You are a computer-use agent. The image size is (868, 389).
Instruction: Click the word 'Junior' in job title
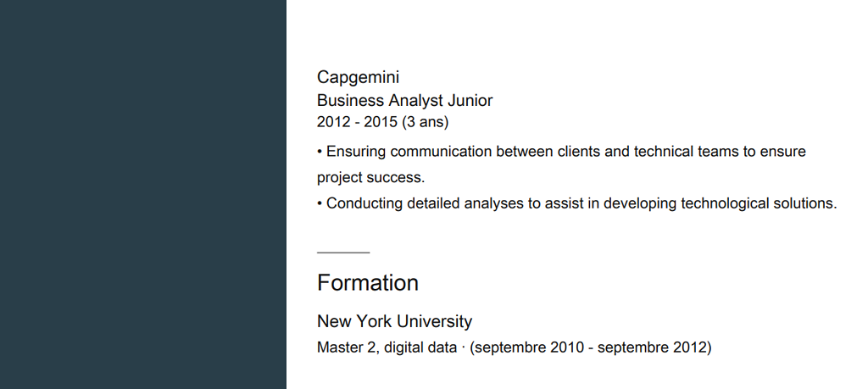click(x=470, y=100)
